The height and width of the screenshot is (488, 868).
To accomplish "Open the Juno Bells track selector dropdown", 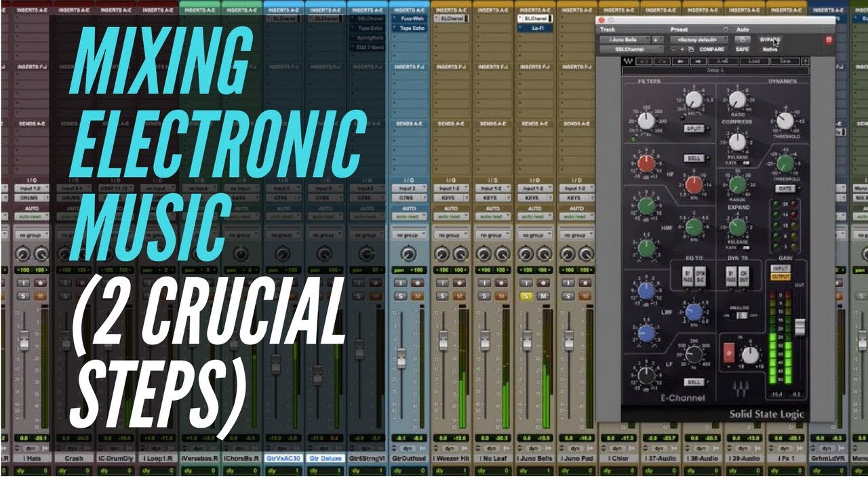I will (625, 39).
